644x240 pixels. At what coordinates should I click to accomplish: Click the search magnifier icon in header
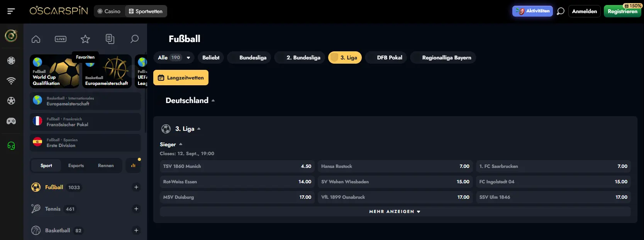point(561,11)
